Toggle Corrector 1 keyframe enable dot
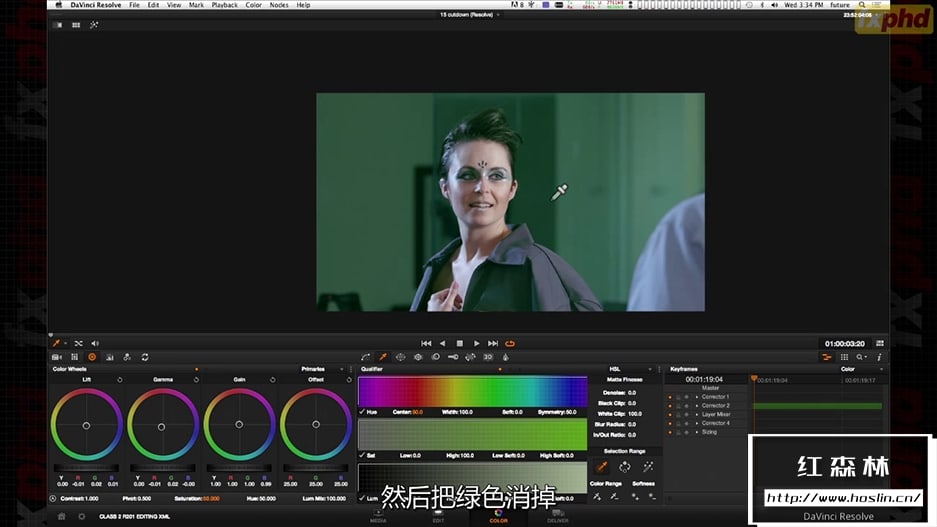This screenshot has width=937, height=527. click(670, 397)
